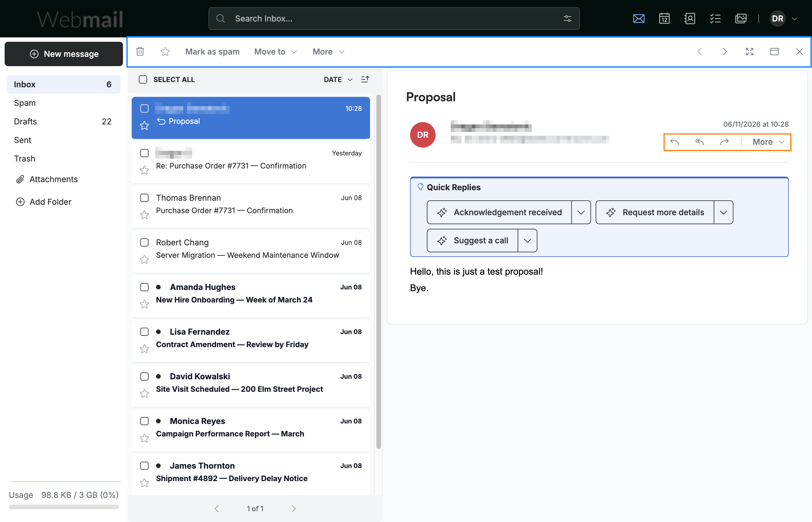This screenshot has width=812, height=522.
Task: Open the Trash folder
Action: (x=64, y=159)
